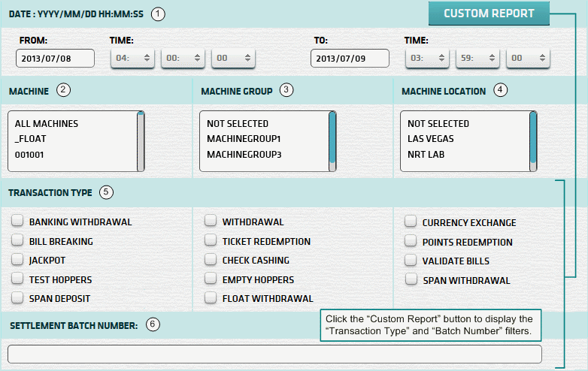Adjust the TO minutes spinner showing 59
Screen dimensions: 588x371
pos(477,58)
